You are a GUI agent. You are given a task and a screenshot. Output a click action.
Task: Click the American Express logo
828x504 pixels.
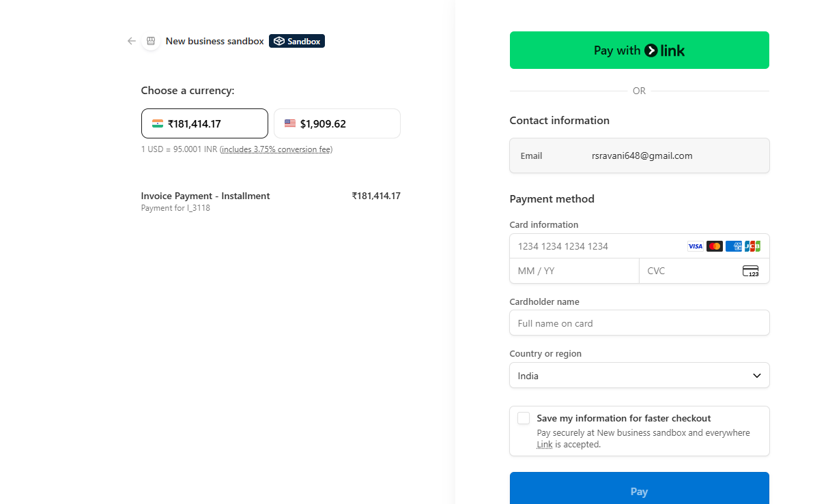tap(734, 246)
